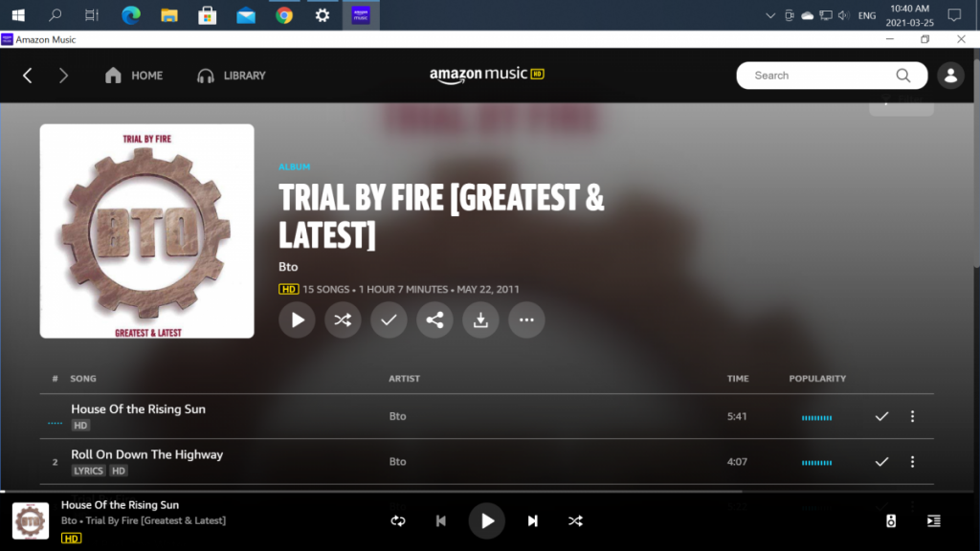Click the HD quality badge beside 15 SONGS

pos(288,289)
